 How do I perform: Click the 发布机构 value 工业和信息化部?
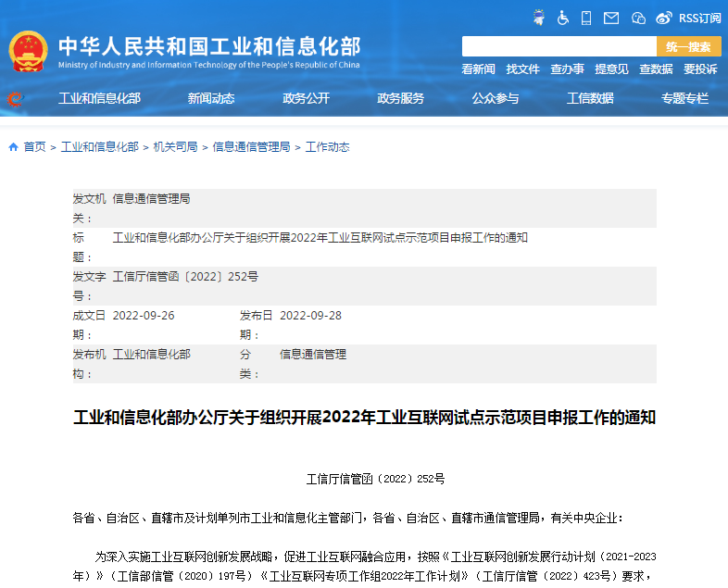[151, 355]
